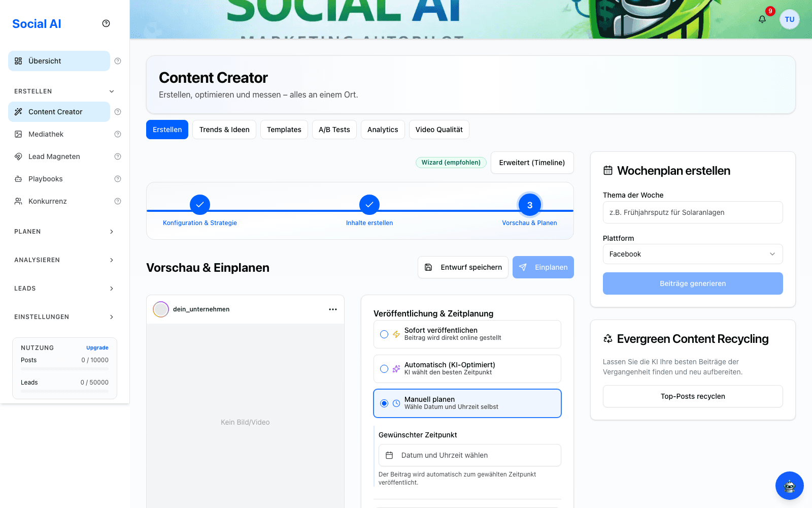Click the lightning icon for Sofort veröffentlichen
Screen dimensions: 812x508
pos(396,334)
